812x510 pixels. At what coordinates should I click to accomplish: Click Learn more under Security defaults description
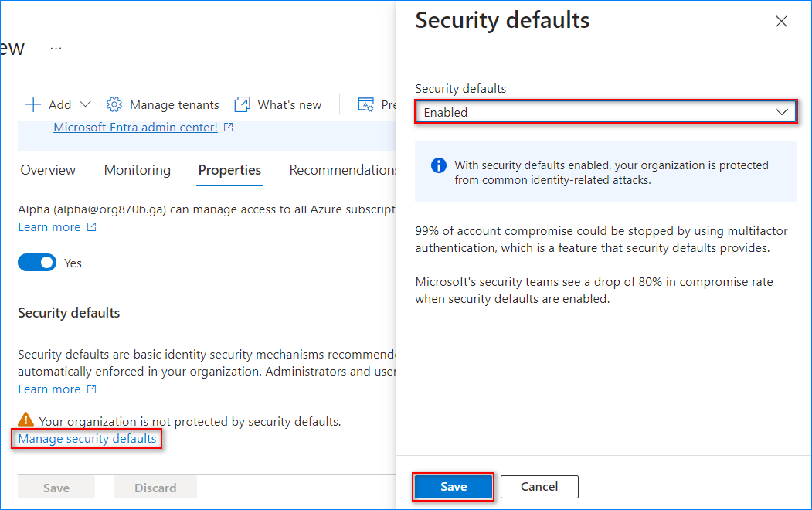(49, 389)
